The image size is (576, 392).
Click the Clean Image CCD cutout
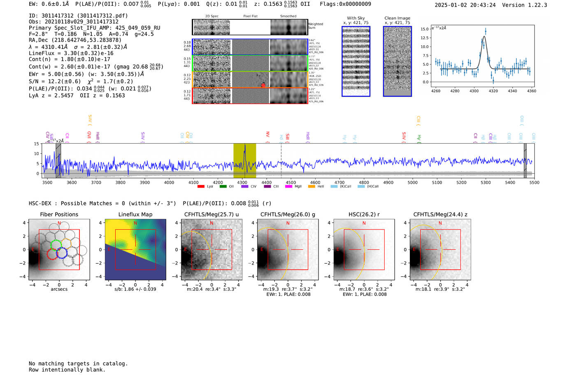[397, 61]
